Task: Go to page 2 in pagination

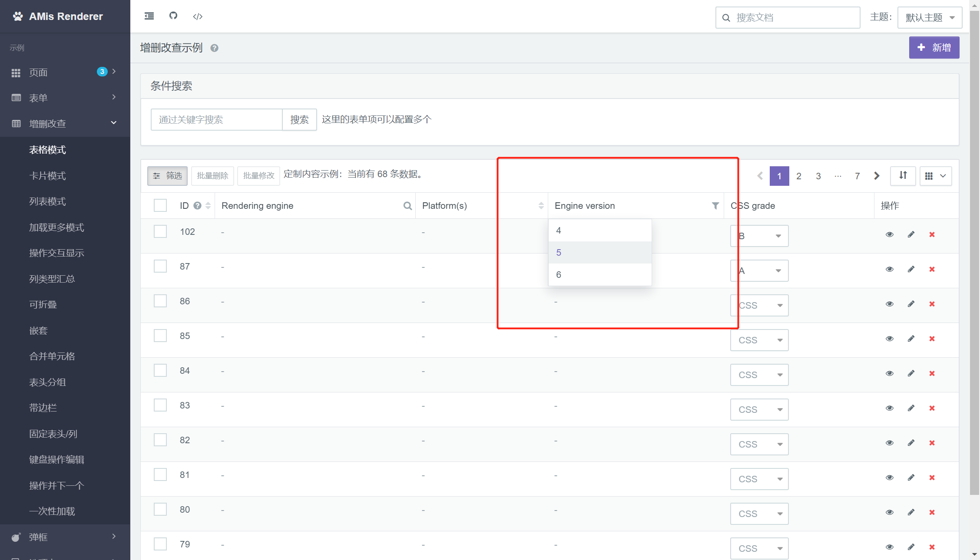Action: point(799,176)
